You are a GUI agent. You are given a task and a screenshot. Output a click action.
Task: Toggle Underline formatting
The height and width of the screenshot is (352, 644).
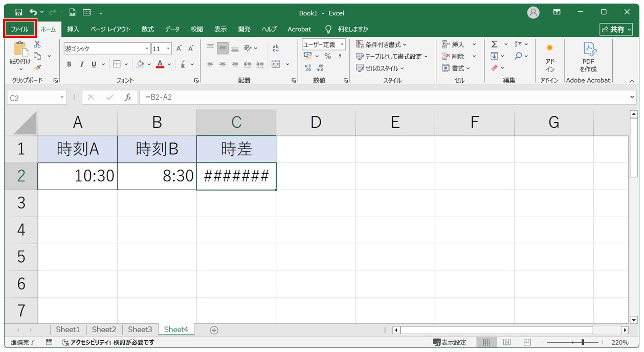coord(94,64)
